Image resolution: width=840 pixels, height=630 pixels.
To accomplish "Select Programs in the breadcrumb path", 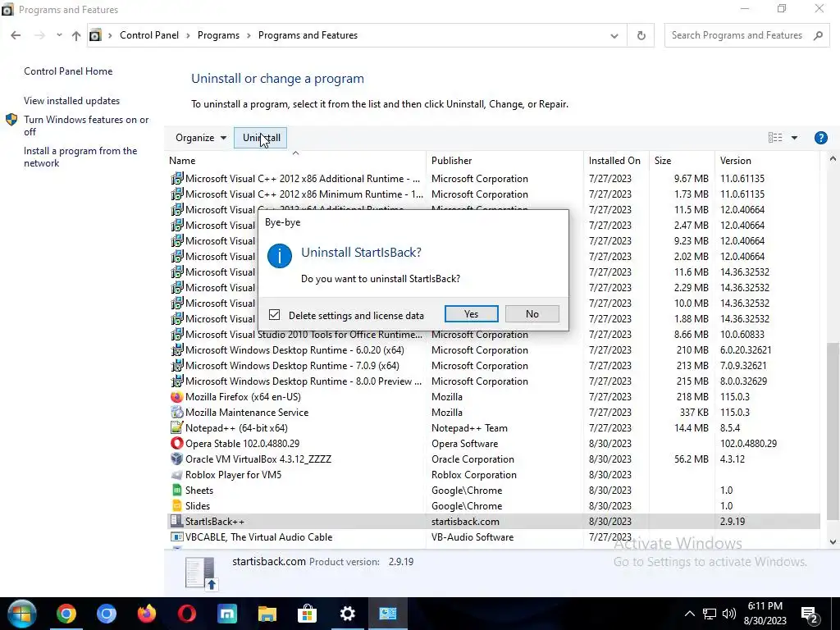I will click(x=218, y=35).
